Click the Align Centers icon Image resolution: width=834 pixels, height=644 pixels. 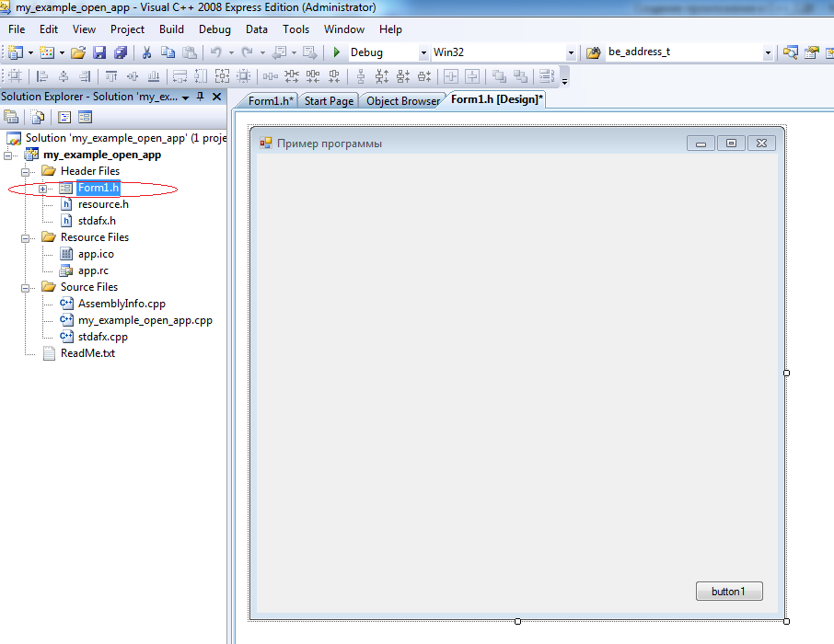pyautogui.click(x=64, y=76)
